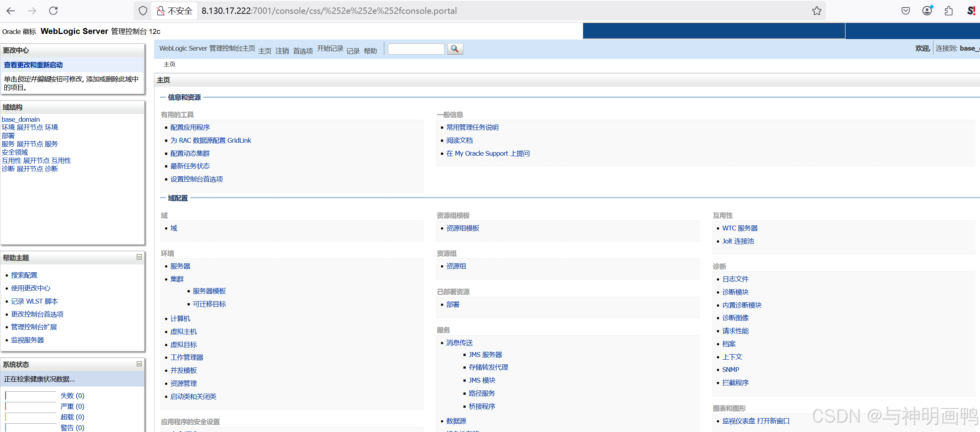
Task: Click 失败 (0) system status link
Action: (x=72, y=396)
